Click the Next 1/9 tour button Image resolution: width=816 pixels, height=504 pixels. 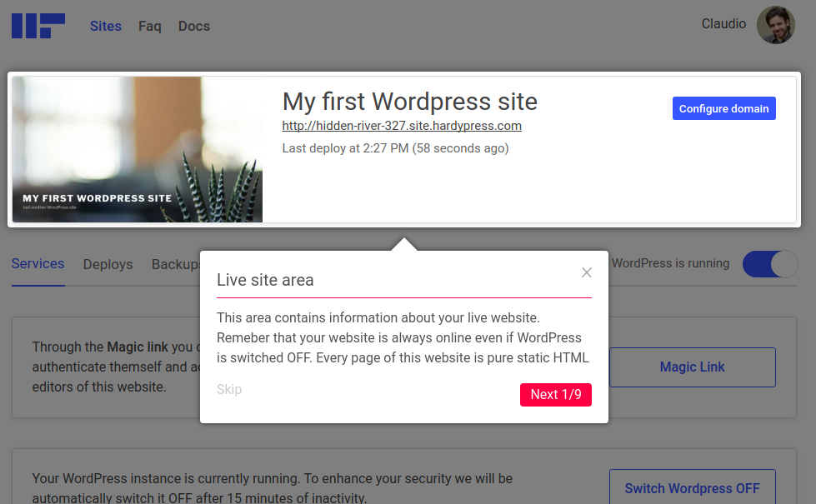[x=555, y=394]
